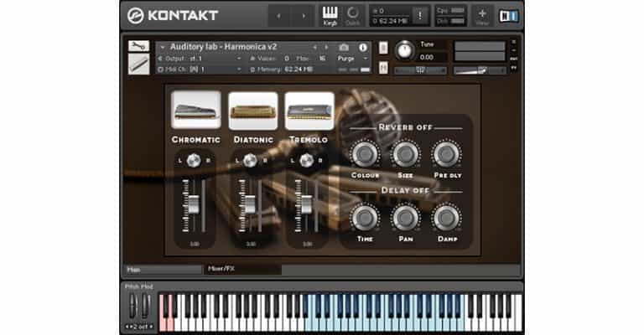Close the instrument with the small x button

click(513, 42)
